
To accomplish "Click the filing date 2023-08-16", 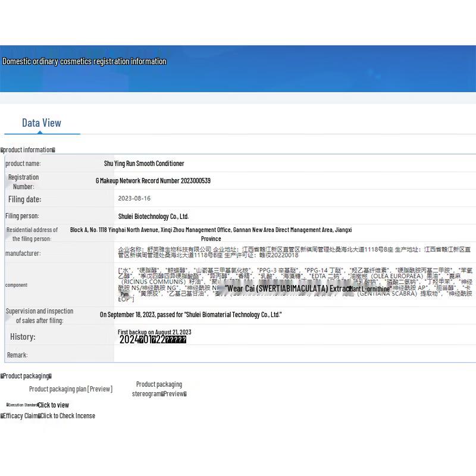I will coord(134,199).
